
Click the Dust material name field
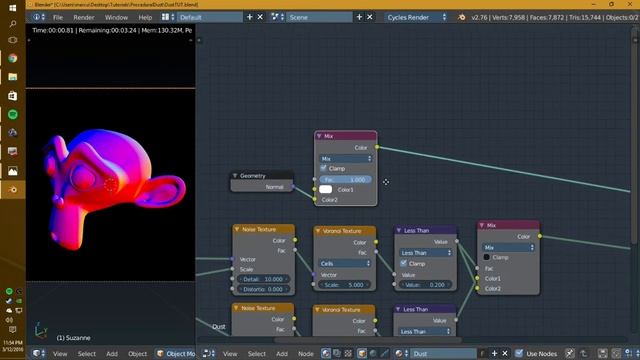[444, 353]
